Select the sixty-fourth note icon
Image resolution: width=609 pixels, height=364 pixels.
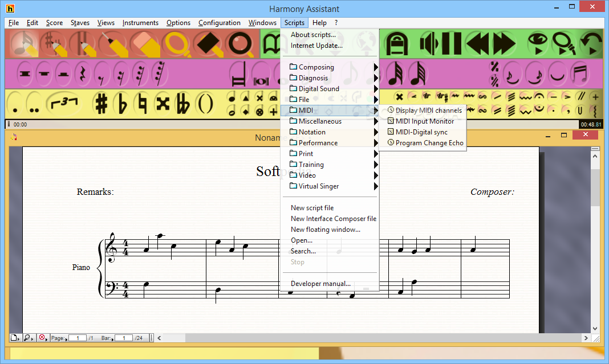click(418, 73)
